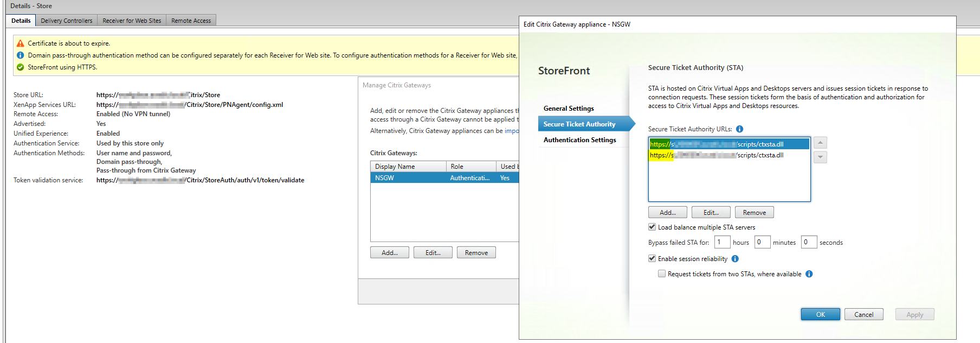Switch to the Details tab

(21, 21)
